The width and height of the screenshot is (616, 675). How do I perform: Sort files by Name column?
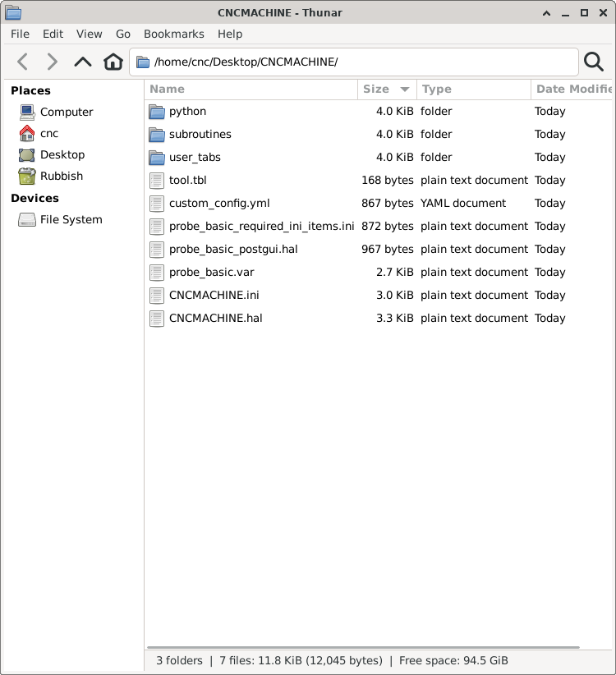[251, 90]
